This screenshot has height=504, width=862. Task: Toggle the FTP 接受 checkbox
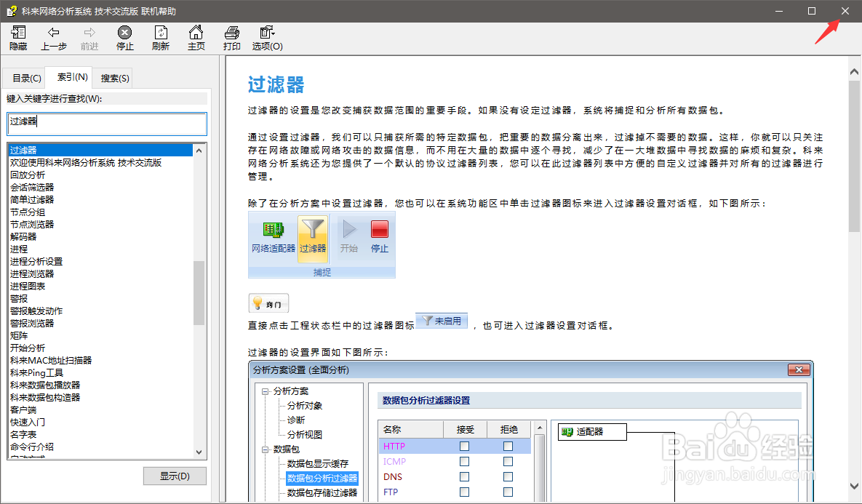(x=465, y=492)
